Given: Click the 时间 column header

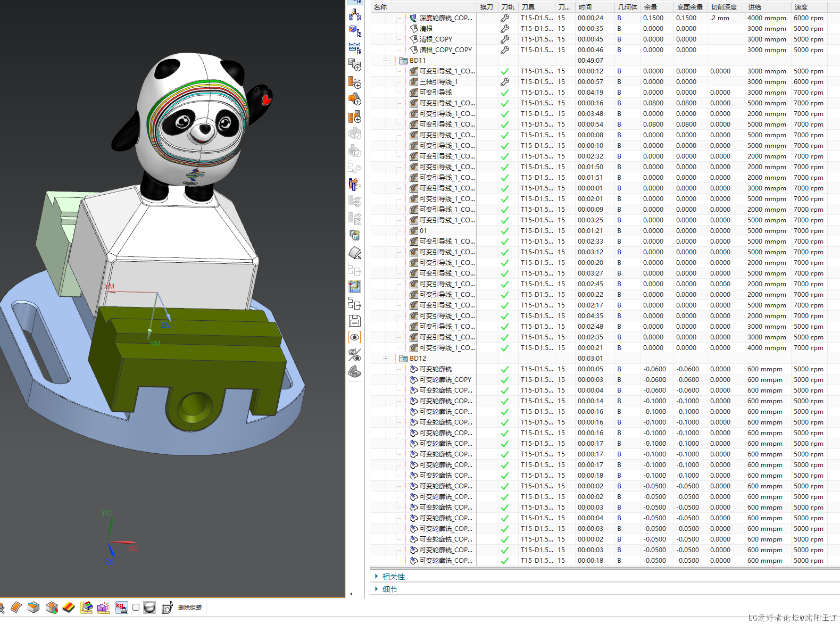Looking at the screenshot, I should (x=594, y=7).
